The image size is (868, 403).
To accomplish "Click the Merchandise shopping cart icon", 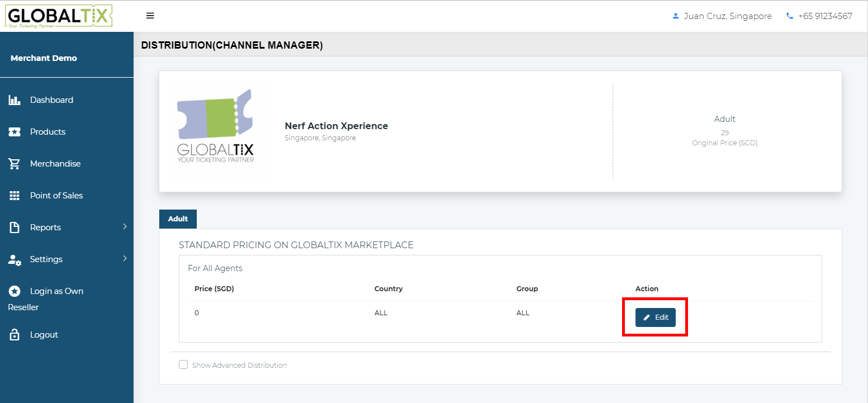I will click(x=15, y=164).
